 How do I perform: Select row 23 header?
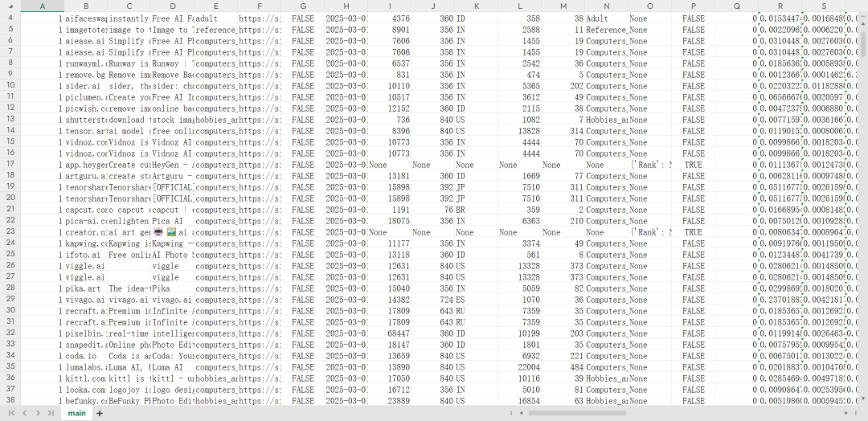click(x=10, y=232)
